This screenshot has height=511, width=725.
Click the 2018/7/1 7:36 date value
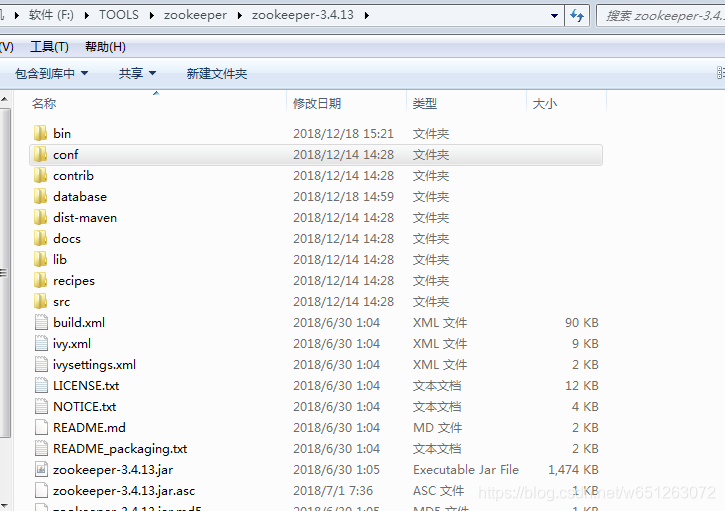coord(333,490)
